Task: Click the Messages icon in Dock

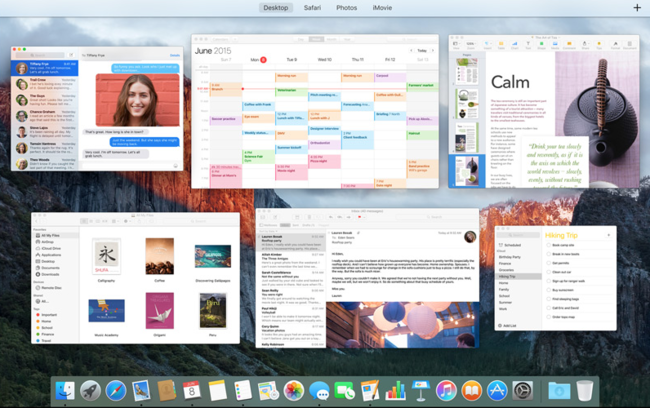Action: click(320, 390)
